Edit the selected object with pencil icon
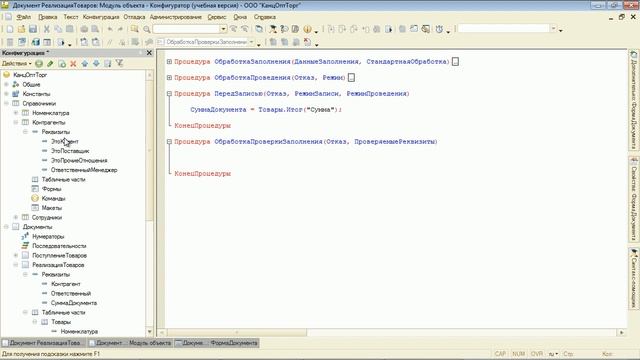This screenshot has height=360, width=640. [50, 63]
